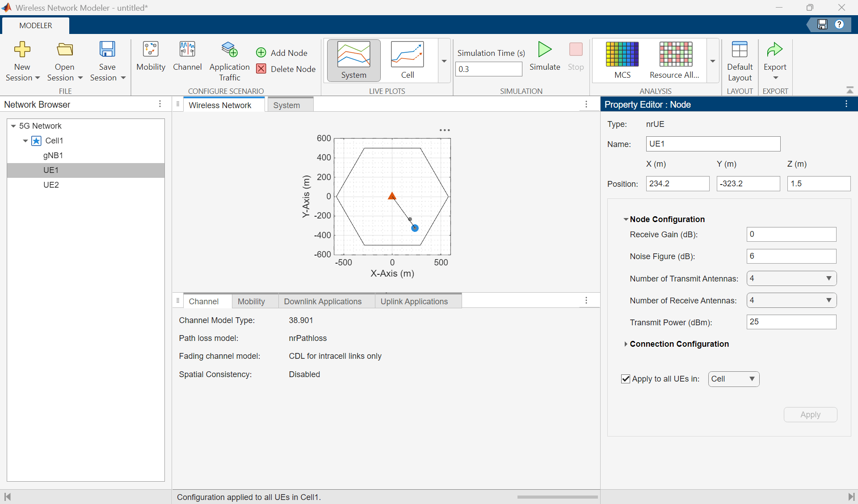Viewport: 858px width, 504px height.
Task: Select the MCS analysis plot icon
Action: 622,54
